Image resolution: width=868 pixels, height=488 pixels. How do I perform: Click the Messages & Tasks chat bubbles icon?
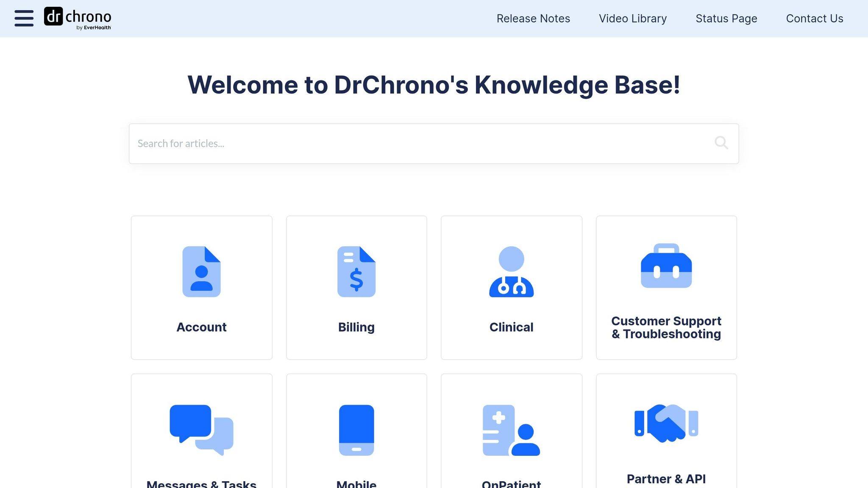pyautogui.click(x=201, y=430)
